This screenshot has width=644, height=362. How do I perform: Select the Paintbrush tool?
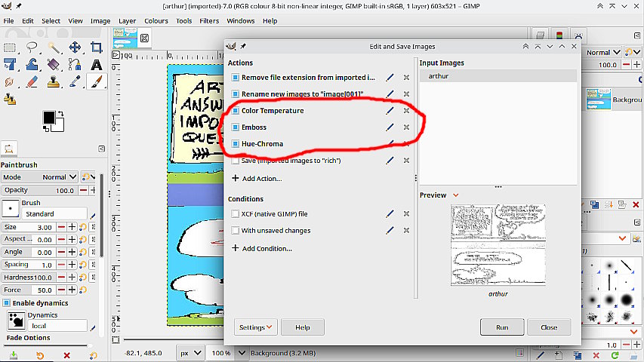pos(97,81)
